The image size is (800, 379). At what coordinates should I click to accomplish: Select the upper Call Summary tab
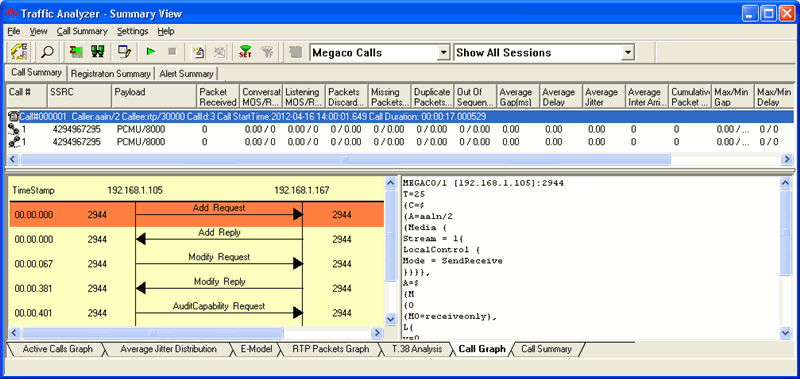[36, 72]
